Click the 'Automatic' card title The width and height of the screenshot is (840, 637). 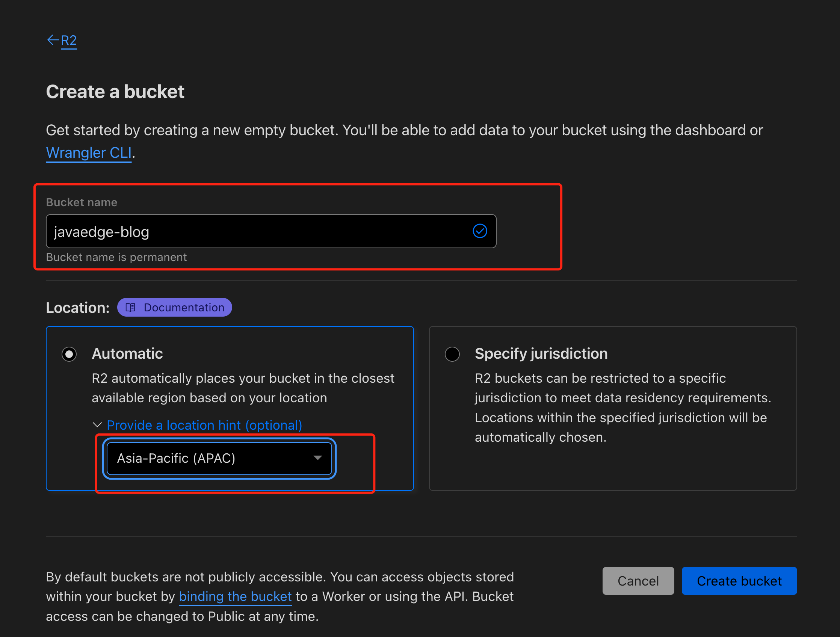pyautogui.click(x=127, y=353)
